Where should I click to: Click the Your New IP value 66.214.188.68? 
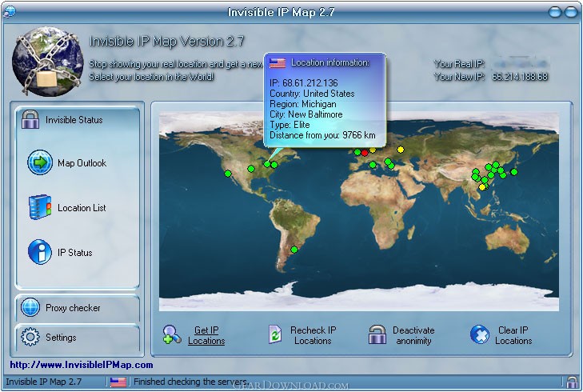[x=520, y=77]
